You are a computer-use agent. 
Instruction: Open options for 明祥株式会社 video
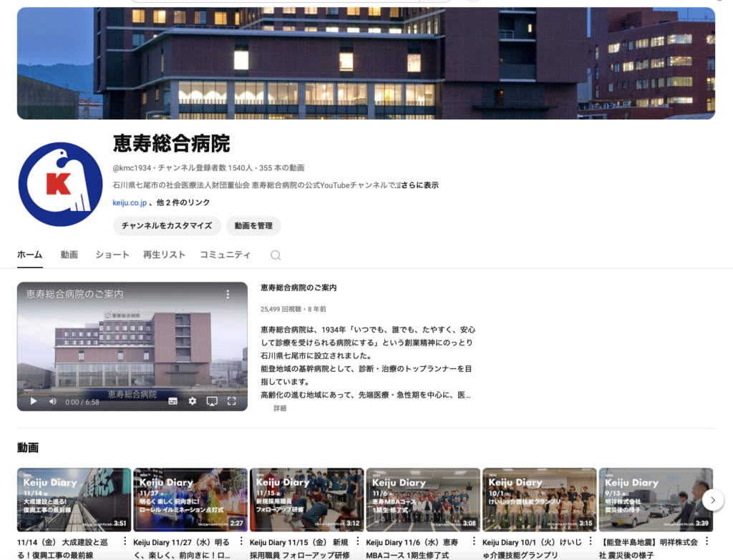click(707, 541)
